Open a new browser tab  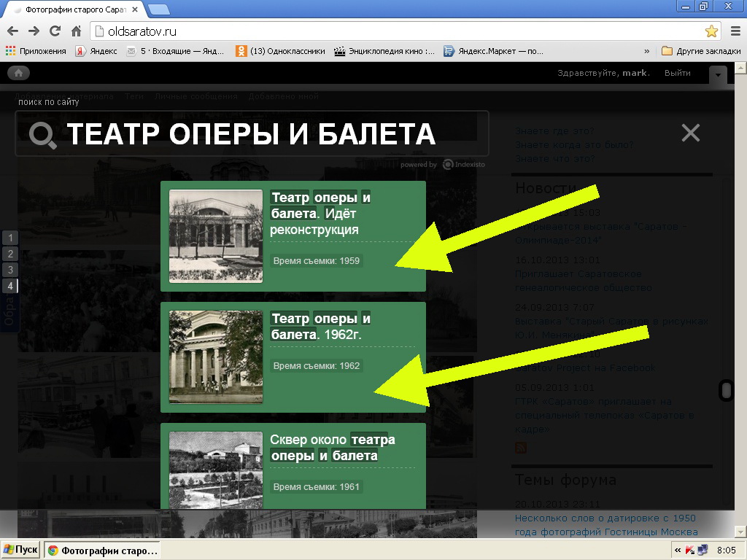(x=158, y=9)
